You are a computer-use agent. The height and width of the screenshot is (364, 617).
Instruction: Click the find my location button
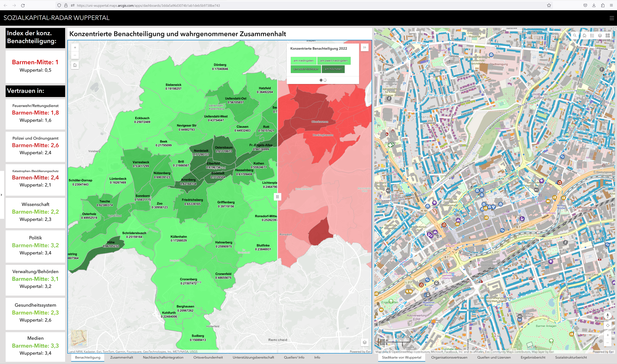click(x=607, y=325)
